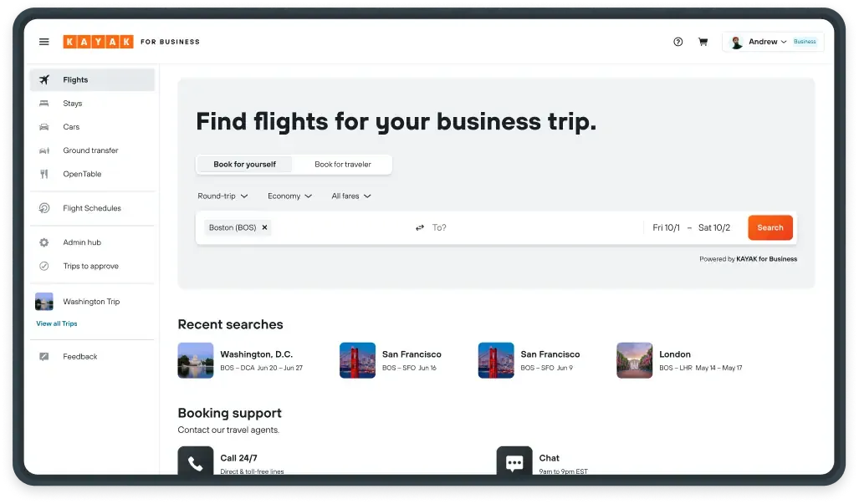The height and width of the screenshot is (504, 859).
Task: Remove Boston (BOS) from origin field
Action: 264,227
